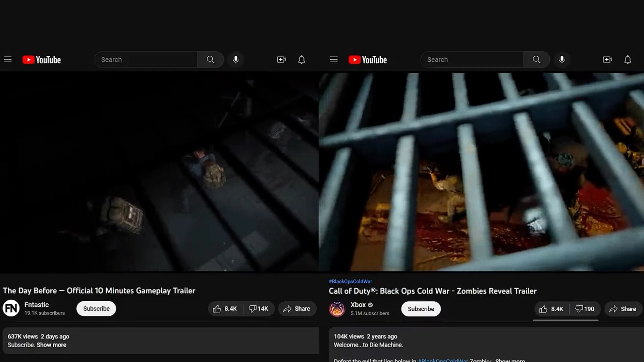Dislike the Zombies Reveal Trailer (190)

tap(585, 309)
